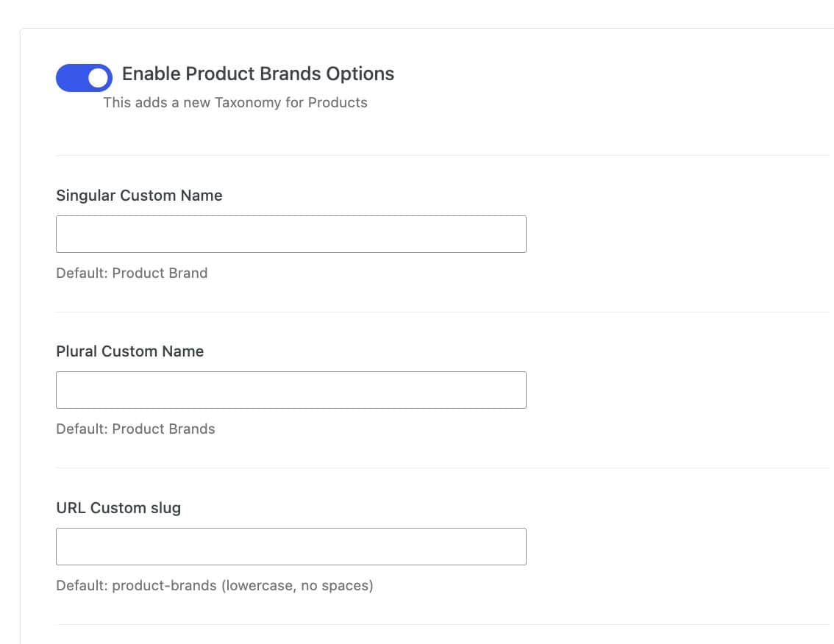The width and height of the screenshot is (834, 644).
Task: Select the URL Custom slug input field
Action: click(291, 546)
